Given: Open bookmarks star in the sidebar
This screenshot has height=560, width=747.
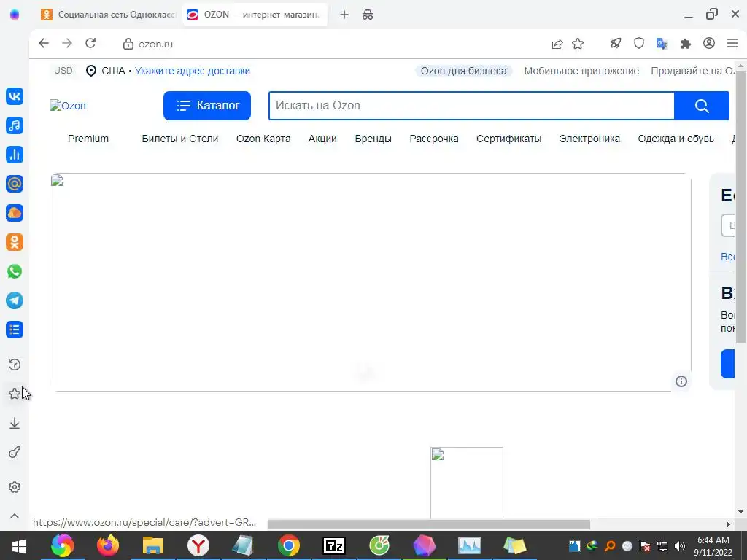Looking at the screenshot, I should [x=15, y=394].
